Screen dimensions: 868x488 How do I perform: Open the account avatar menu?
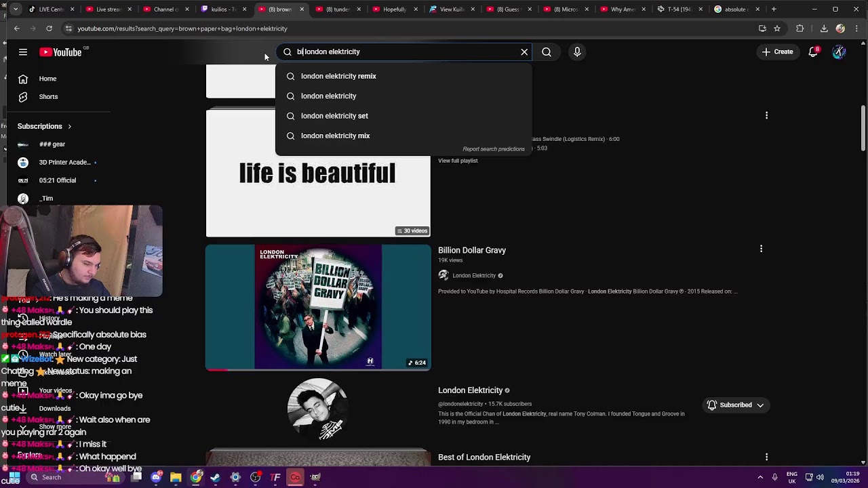click(839, 52)
